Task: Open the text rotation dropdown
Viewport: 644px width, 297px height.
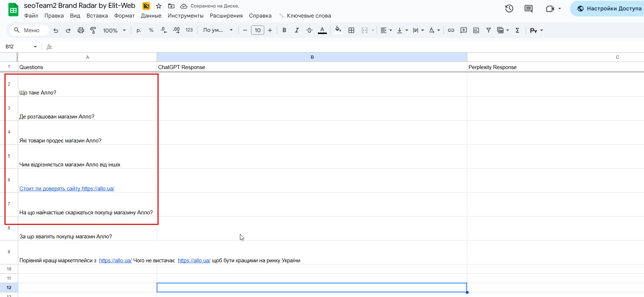Action: tap(434, 30)
